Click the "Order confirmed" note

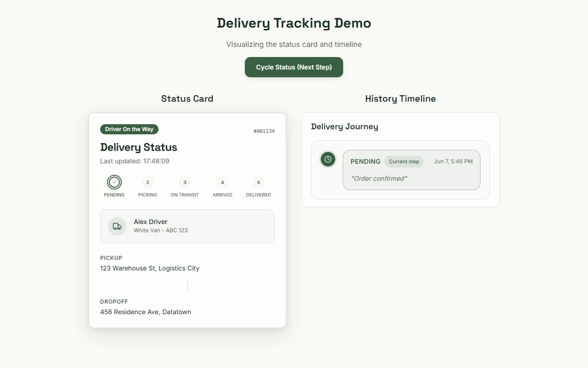[x=379, y=178]
